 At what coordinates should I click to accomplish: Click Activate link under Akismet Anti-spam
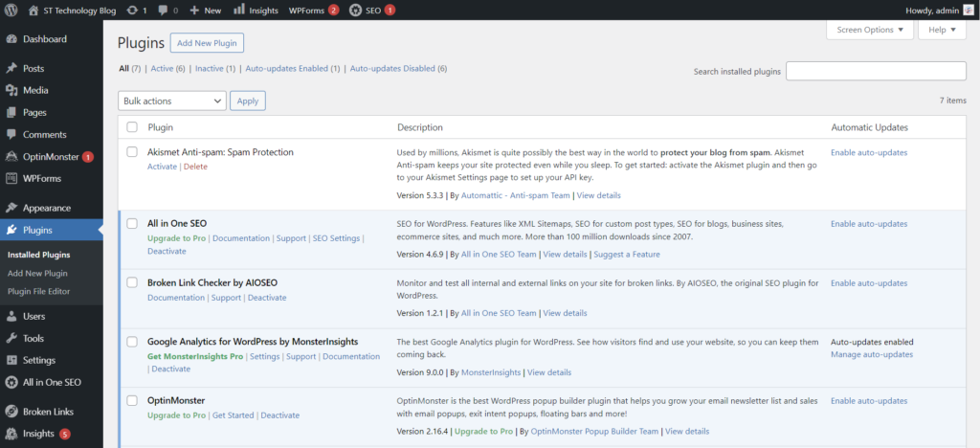click(162, 167)
